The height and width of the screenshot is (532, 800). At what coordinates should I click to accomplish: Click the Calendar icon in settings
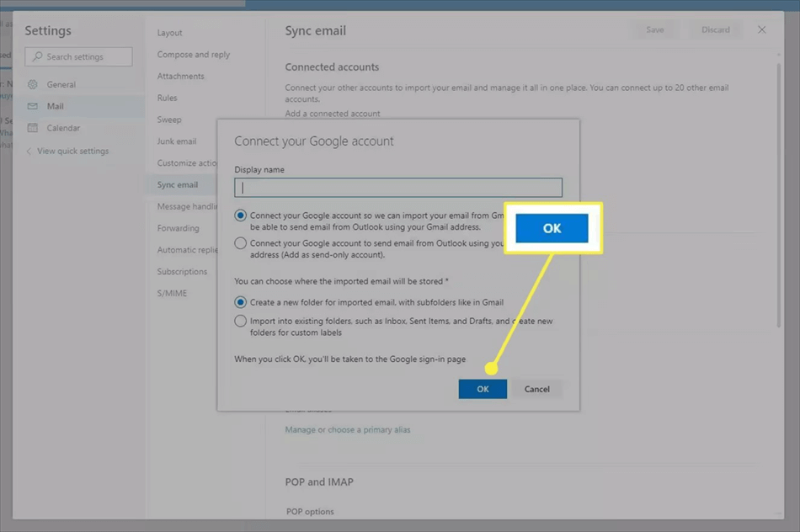(x=33, y=127)
